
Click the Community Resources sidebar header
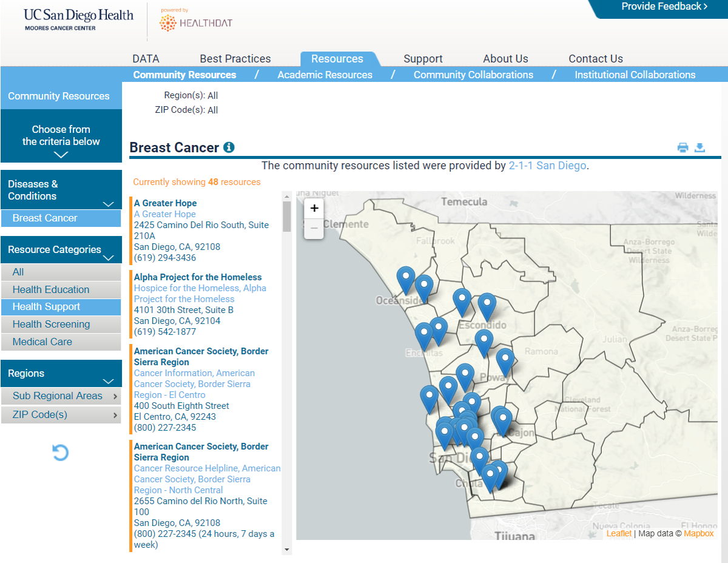(x=59, y=96)
